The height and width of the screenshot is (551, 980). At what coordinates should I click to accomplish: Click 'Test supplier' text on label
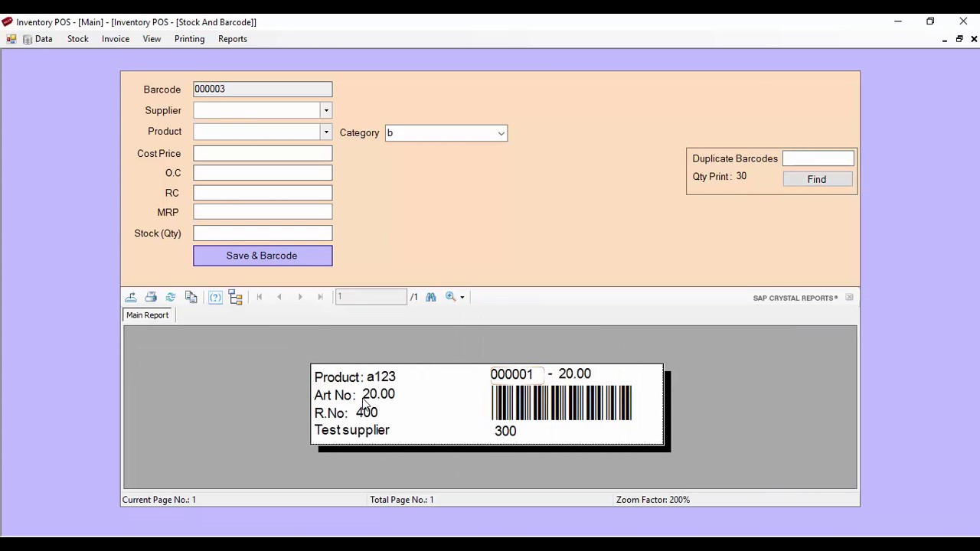pyautogui.click(x=351, y=430)
